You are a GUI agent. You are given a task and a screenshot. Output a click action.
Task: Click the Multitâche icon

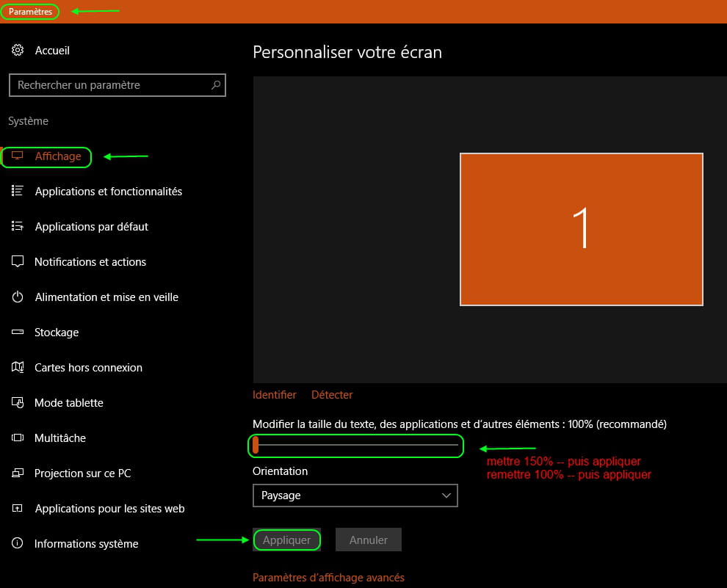point(17,438)
